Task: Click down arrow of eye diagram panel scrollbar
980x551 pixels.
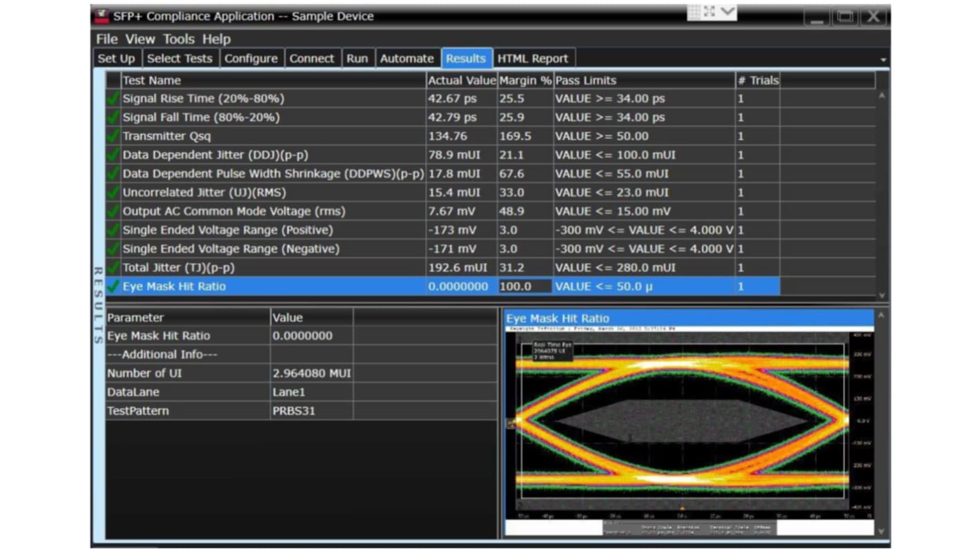Action: pos(881,531)
